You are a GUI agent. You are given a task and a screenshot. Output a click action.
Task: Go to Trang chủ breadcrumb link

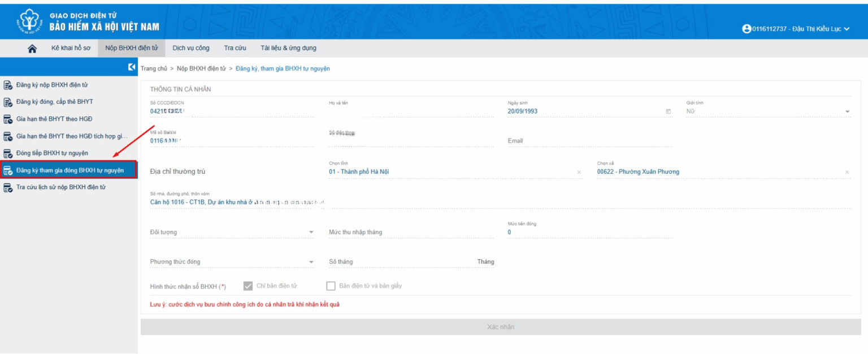(x=154, y=68)
